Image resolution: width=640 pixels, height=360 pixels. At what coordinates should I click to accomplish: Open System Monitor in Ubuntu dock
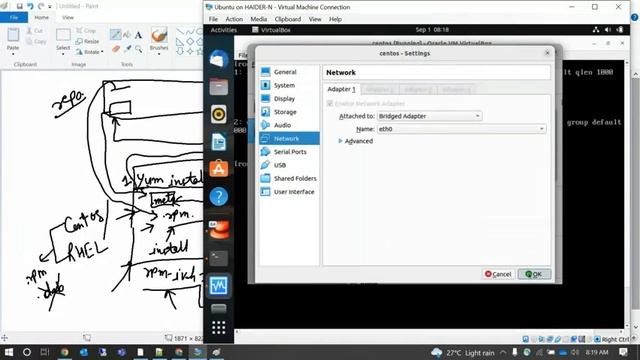(x=219, y=286)
